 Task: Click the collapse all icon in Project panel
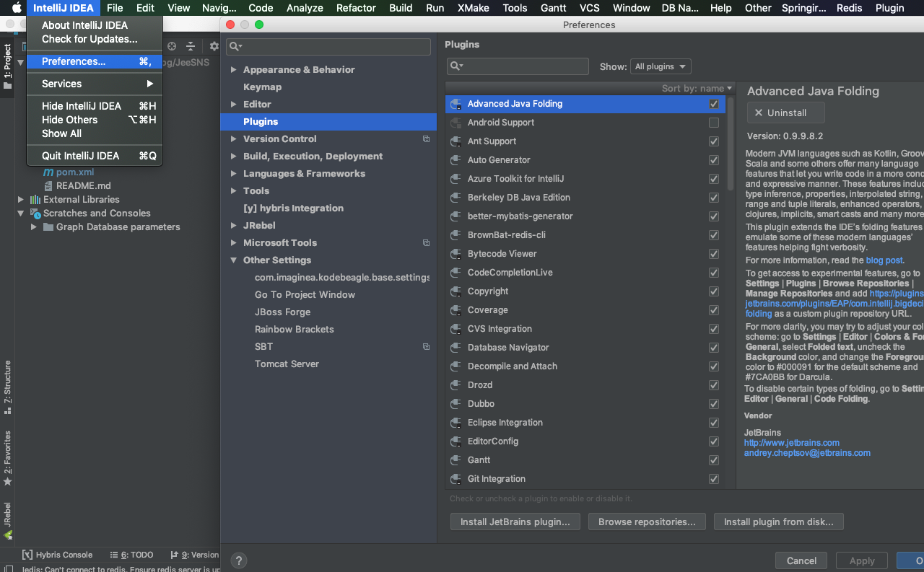(191, 46)
